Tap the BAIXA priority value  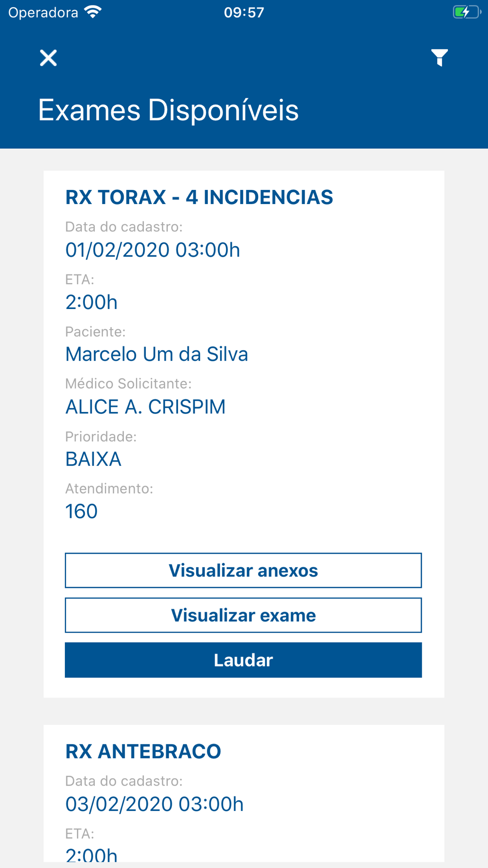pyautogui.click(x=93, y=459)
